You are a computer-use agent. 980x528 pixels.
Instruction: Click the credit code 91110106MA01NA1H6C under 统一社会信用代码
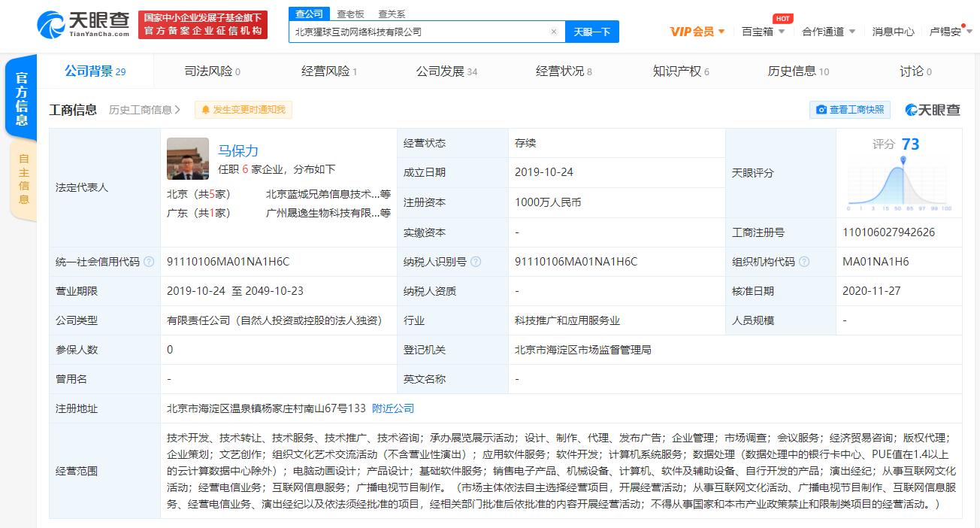pos(228,262)
